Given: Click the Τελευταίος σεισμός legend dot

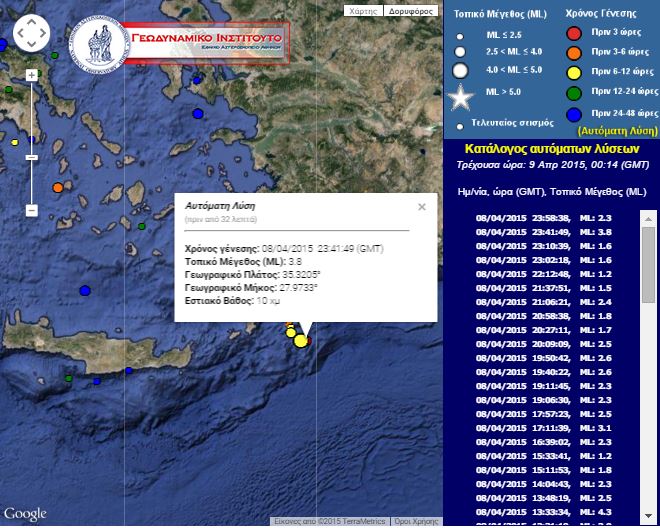Looking at the screenshot, I should pyautogui.click(x=460, y=126).
